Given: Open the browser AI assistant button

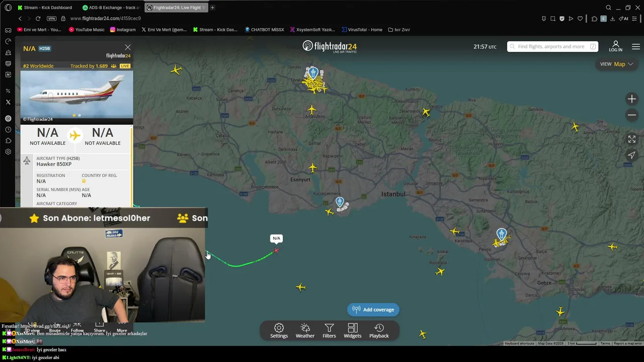Looking at the screenshot, I should (x=624, y=19).
